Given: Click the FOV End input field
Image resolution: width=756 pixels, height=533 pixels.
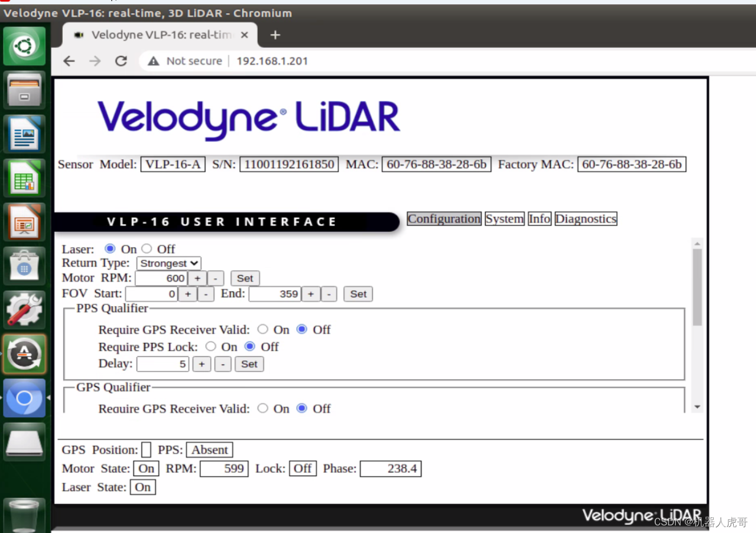Looking at the screenshot, I should (275, 294).
